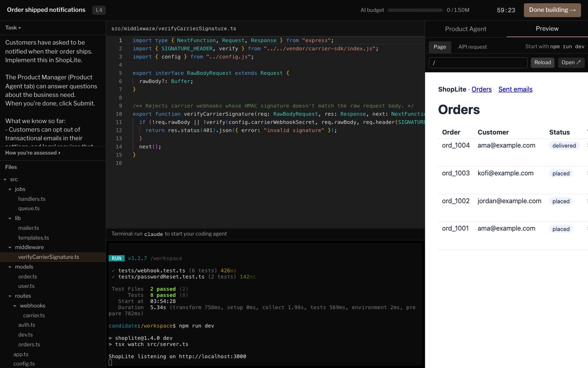588x368 pixels.
Task: Open carrier.ts file
Action: (x=34, y=316)
